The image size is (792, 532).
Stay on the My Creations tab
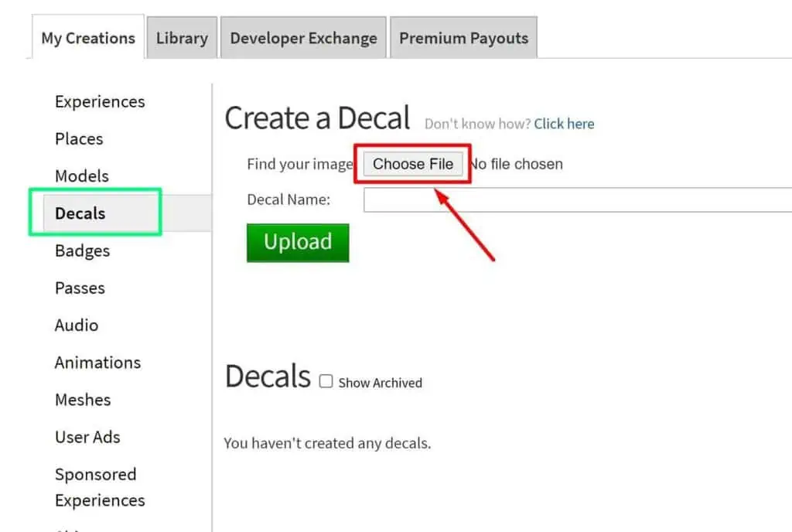[87, 36]
